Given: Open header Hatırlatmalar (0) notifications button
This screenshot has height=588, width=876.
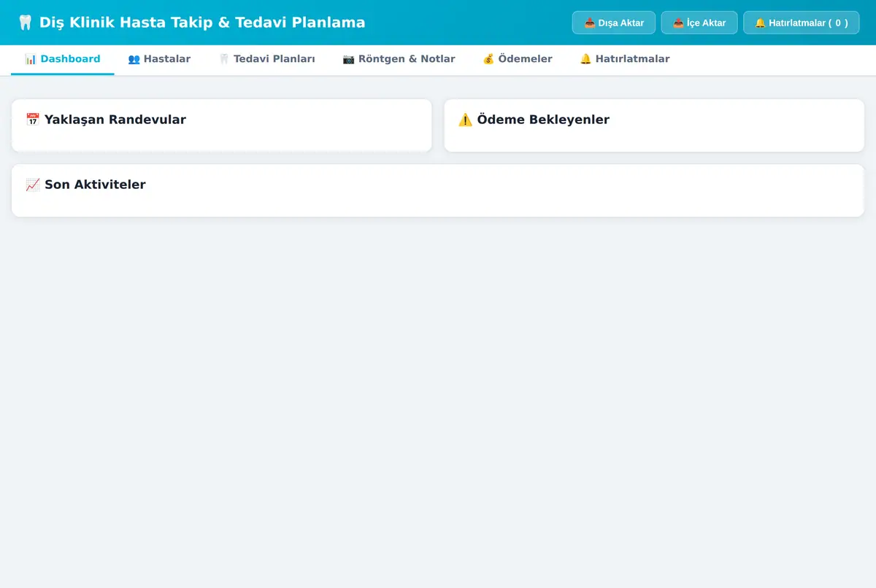Looking at the screenshot, I should pyautogui.click(x=802, y=23).
